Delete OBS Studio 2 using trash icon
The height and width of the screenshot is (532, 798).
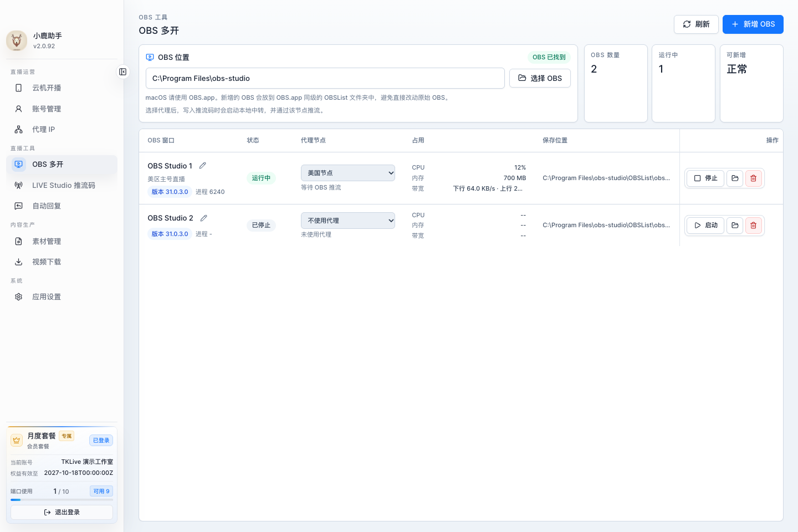754,226
